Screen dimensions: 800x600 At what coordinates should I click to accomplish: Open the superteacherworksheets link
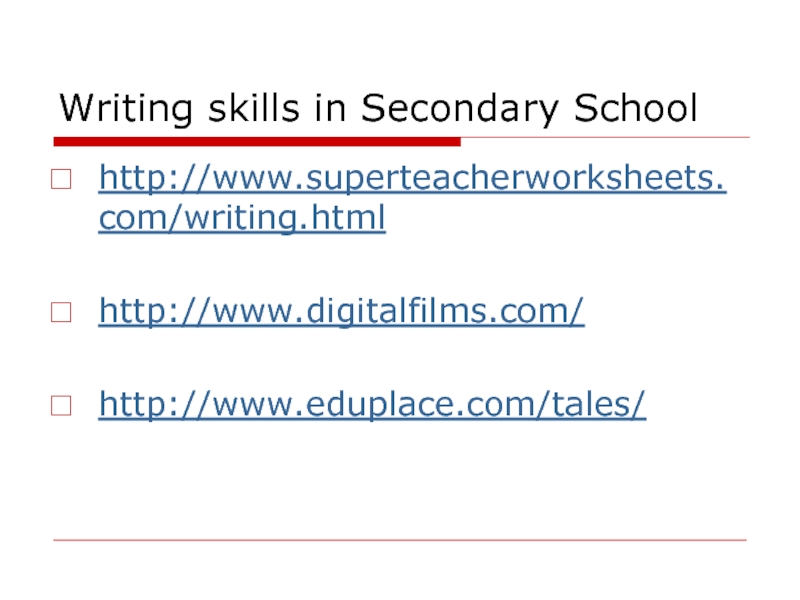pos(412,180)
